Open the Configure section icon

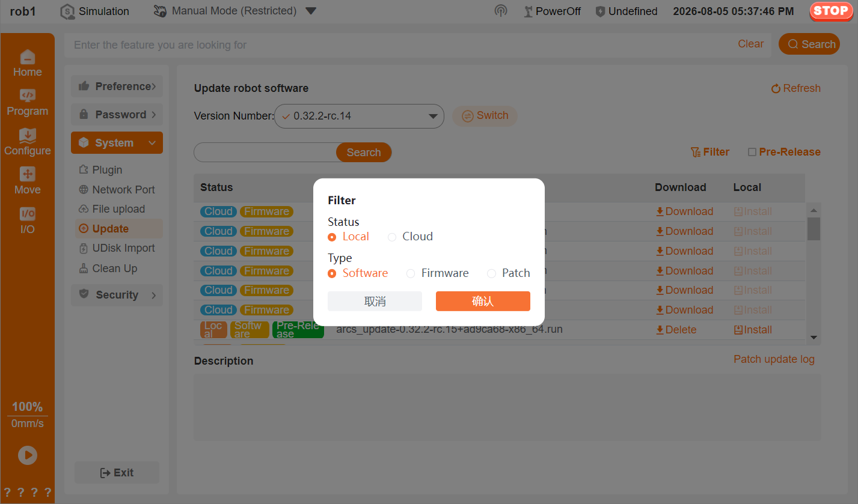28,135
